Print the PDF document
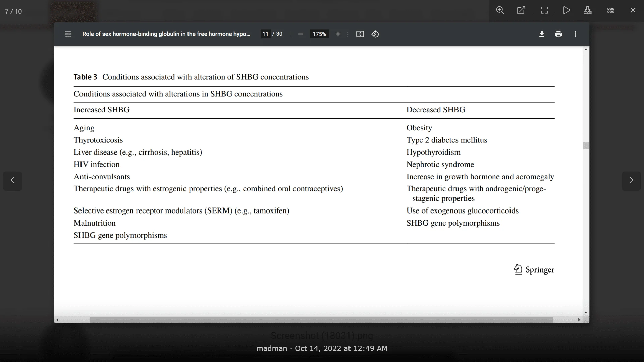 (x=558, y=34)
